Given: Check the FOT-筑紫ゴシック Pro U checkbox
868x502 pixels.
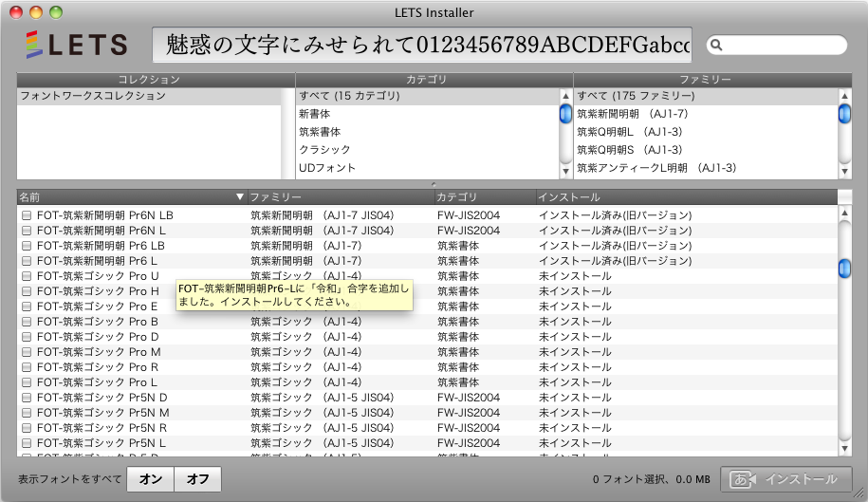Looking at the screenshot, I should [27, 276].
